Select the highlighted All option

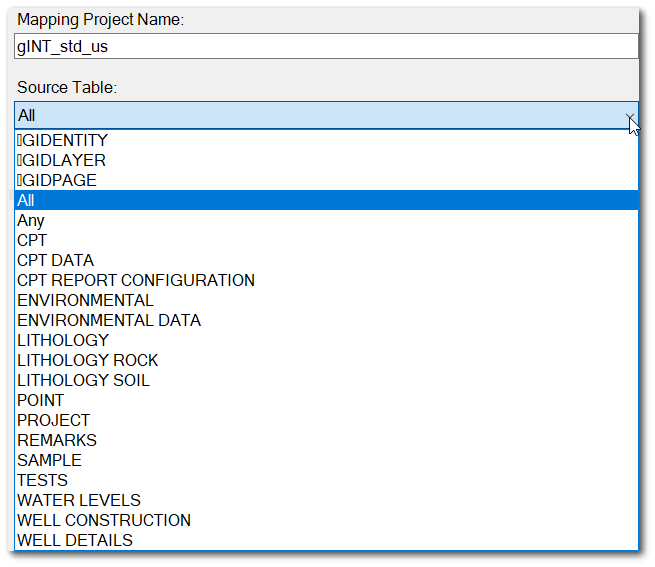click(x=326, y=200)
